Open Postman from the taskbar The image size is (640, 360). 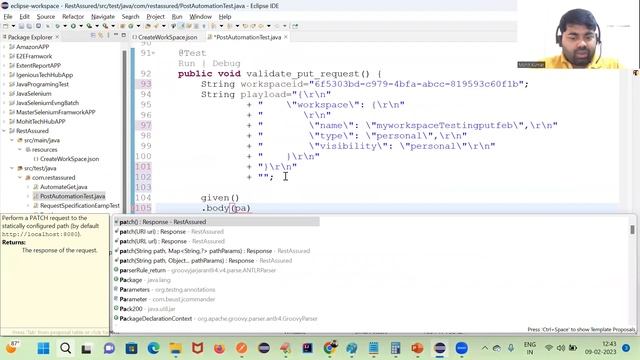tap(242, 348)
